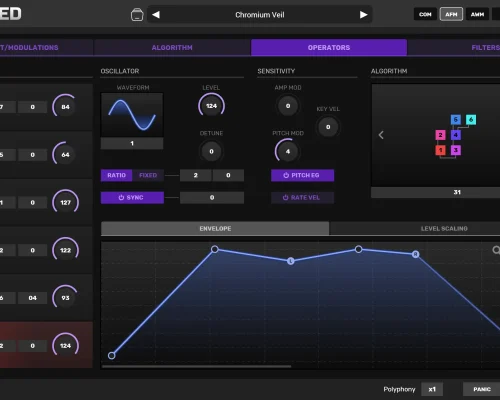Click the sine waveform display
Image resolution: width=500 pixels, height=400 pixels.
pos(132,115)
